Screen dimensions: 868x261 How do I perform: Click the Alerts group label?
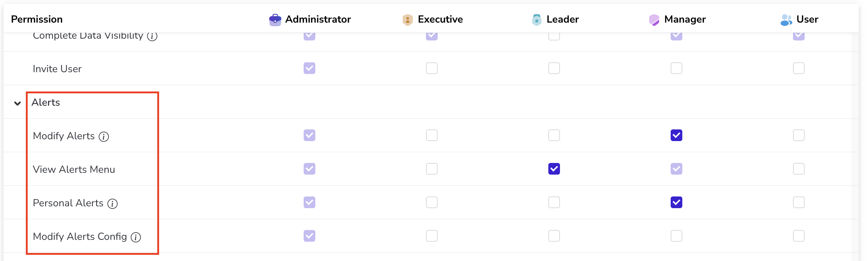click(x=46, y=102)
